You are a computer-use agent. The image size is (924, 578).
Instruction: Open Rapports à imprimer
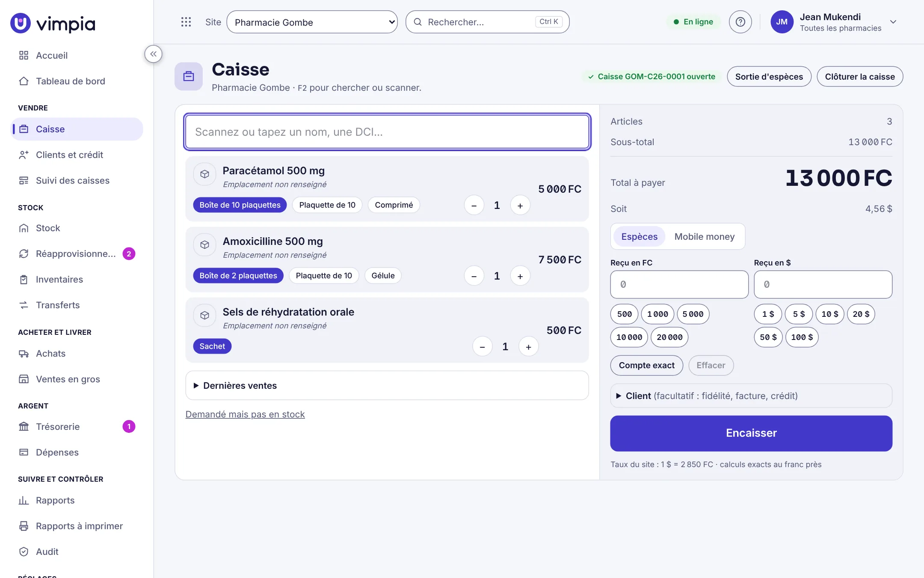pos(77,526)
